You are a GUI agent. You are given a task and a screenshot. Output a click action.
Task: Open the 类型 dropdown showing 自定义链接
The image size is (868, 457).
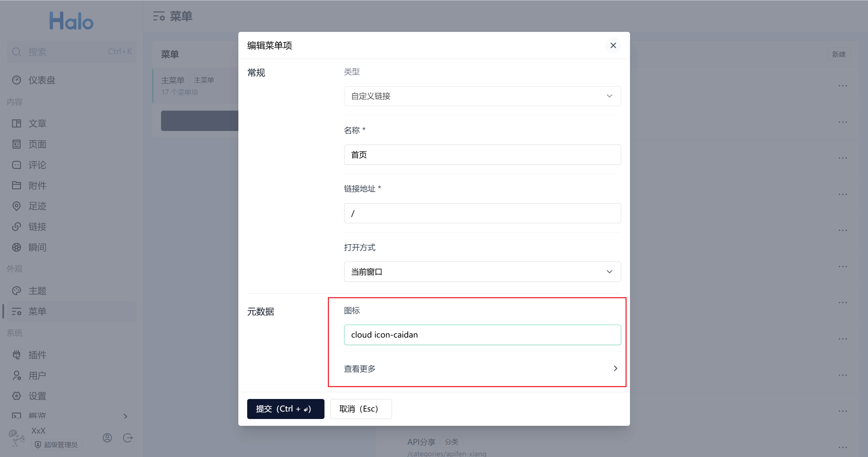[x=482, y=96]
